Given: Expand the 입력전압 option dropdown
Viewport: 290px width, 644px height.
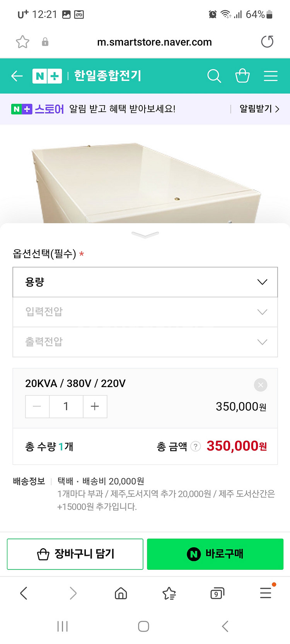Looking at the screenshot, I should (145, 312).
